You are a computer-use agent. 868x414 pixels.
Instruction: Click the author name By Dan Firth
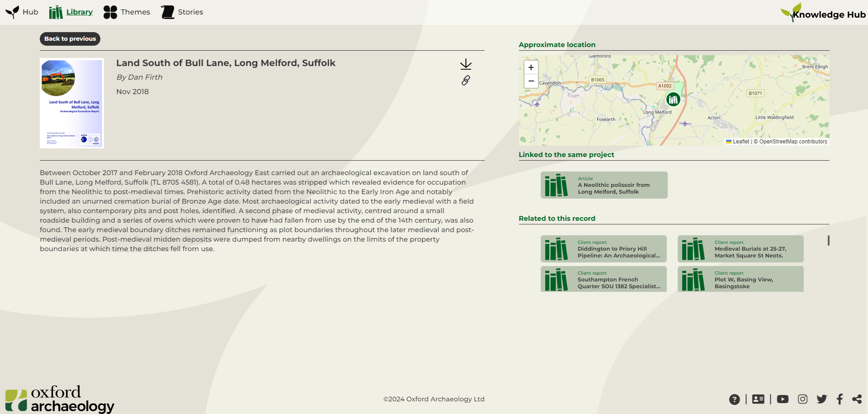(139, 77)
